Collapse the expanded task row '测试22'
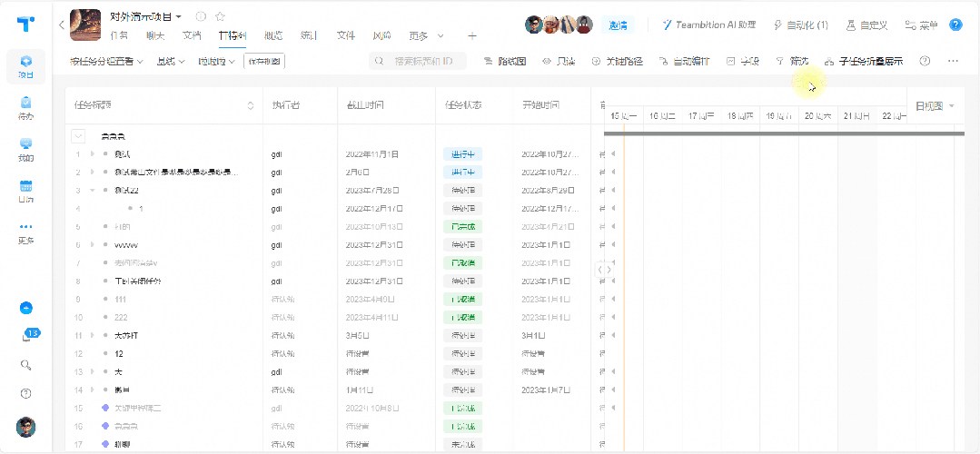Viewport: 980px width, 454px height. coord(92,191)
